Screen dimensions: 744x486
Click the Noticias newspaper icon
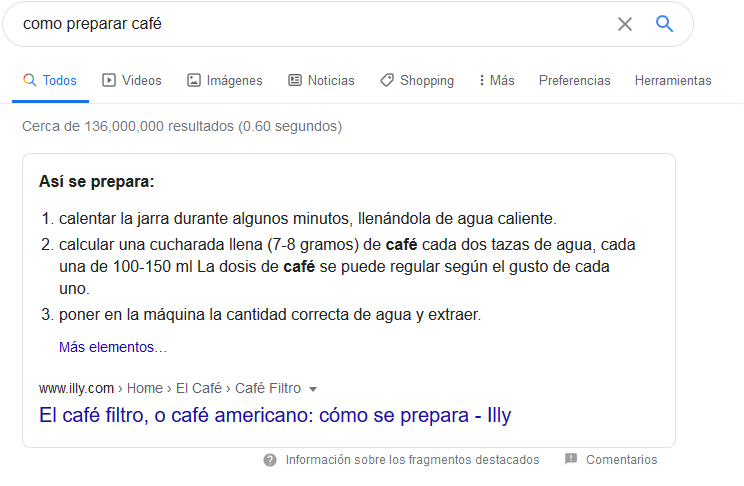tap(295, 80)
